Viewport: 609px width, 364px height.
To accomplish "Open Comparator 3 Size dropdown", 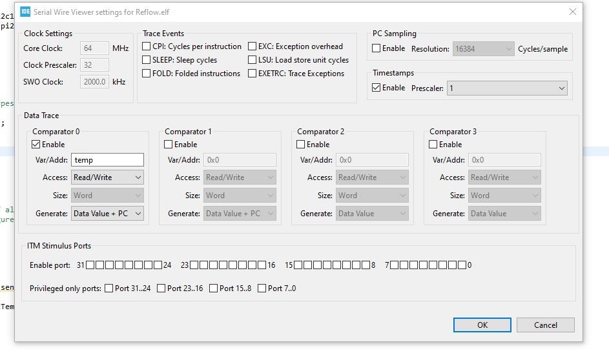I will tap(505, 195).
